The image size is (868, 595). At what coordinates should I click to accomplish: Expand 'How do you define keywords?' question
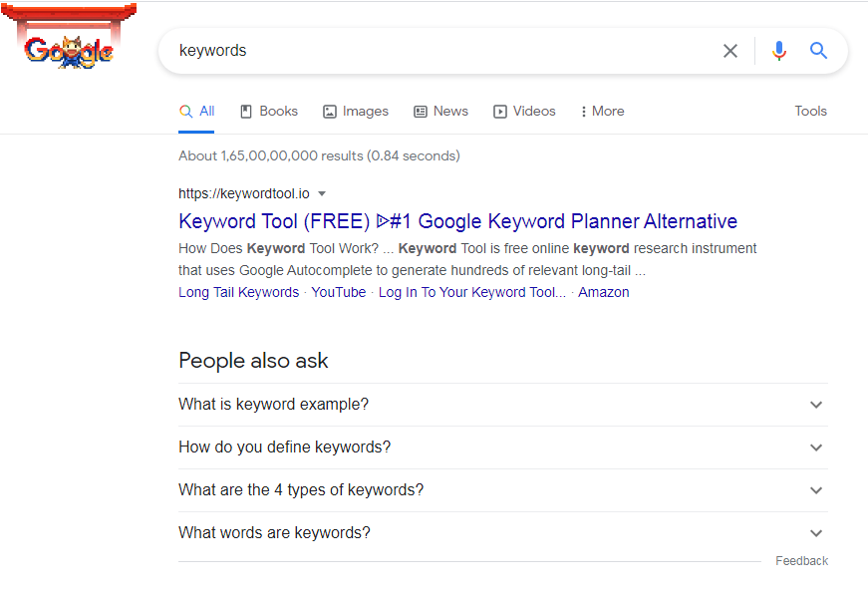[816, 447]
